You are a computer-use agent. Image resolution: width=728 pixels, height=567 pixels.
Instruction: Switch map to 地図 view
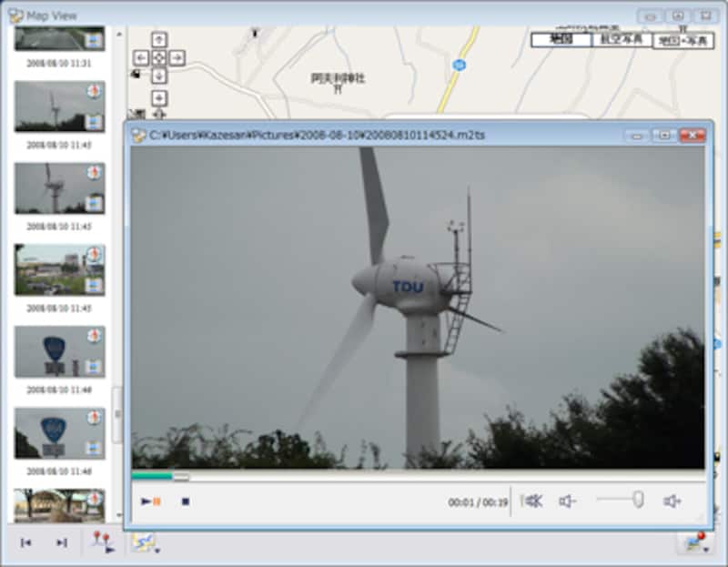(x=561, y=40)
